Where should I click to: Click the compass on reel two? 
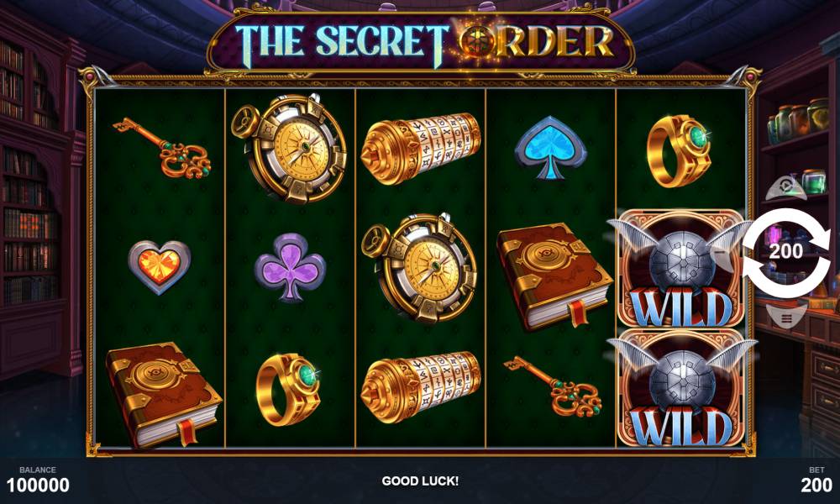click(x=289, y=149)
